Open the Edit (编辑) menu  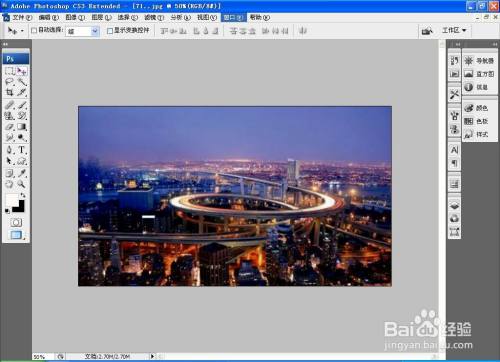[49, 17]
